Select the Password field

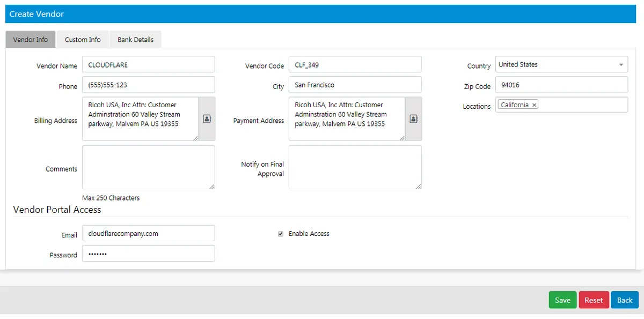149,254
